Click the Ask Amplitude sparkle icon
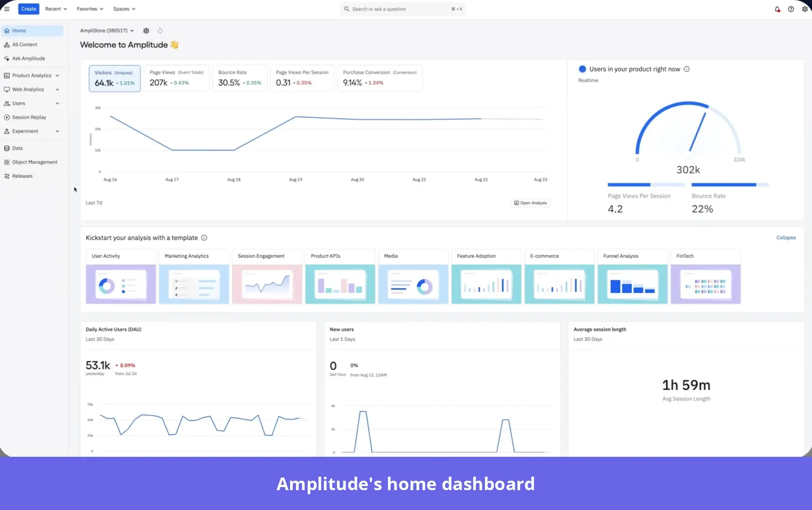This screenshot has height=510, width=812. (7, 59)
